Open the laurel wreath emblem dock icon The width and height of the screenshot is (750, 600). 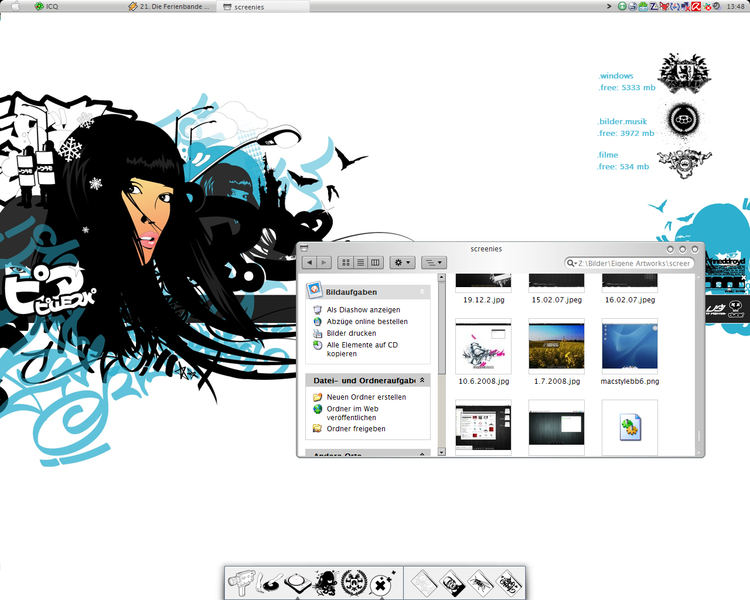(x=354, y=583)
